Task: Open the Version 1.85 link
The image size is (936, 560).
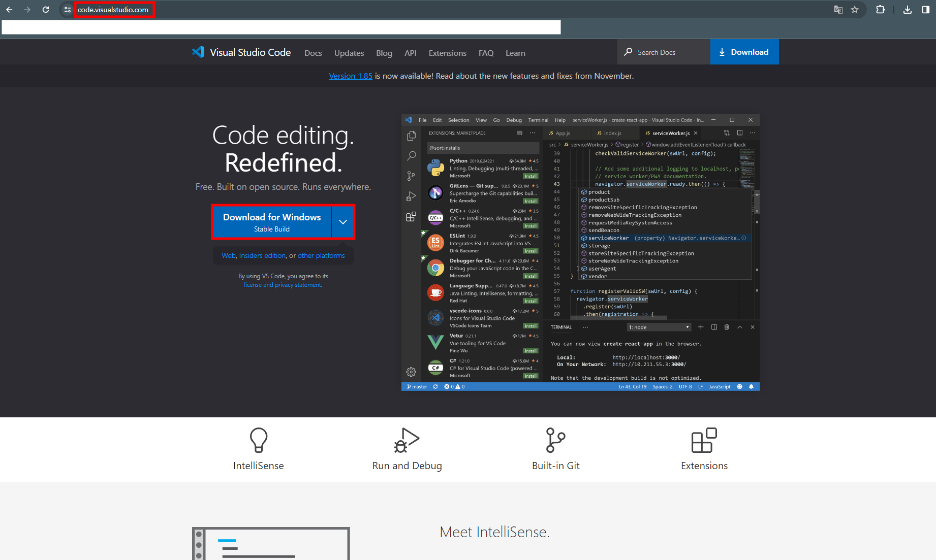Action: coord(351,76)
